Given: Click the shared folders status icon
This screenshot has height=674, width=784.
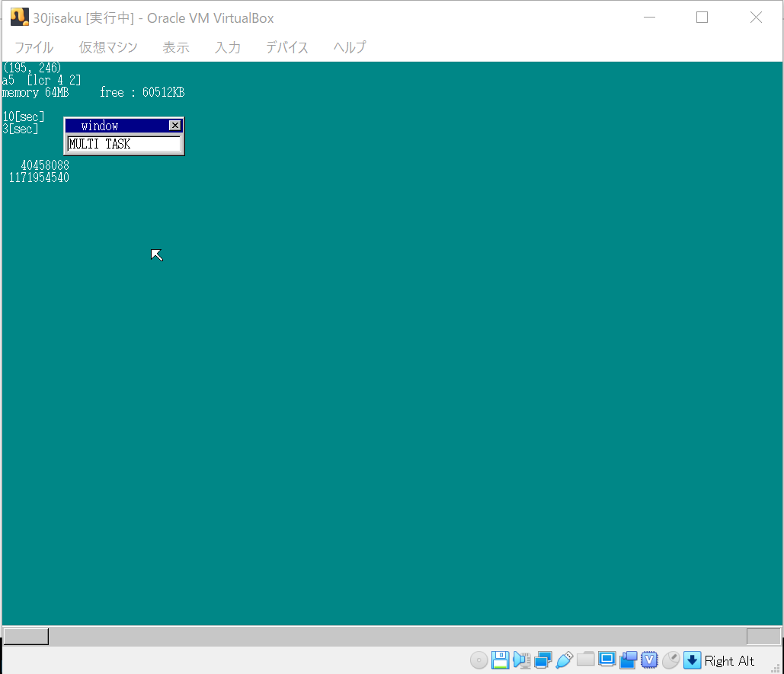Looking at the screenshot, I should pyautogui.click(x=585, y=660).
